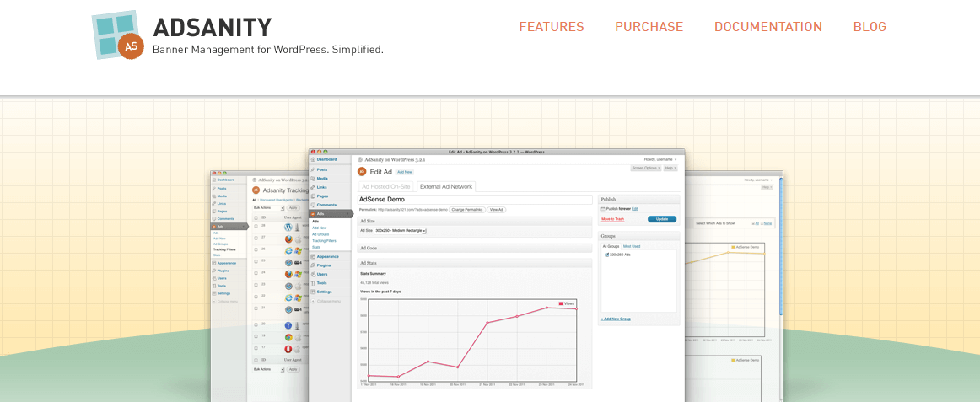Toggle the All checkbox in Select Which Ads to Show
The height and width of the screenshot is (402, 980).
pos(754,223)
